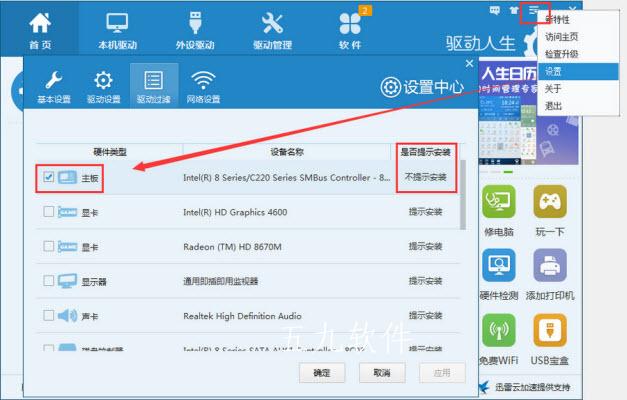This screenshot has height=400, width=627.
Task: Open the main hamburger menu icon
Action: pyautogui.click(x=535, y=11)
